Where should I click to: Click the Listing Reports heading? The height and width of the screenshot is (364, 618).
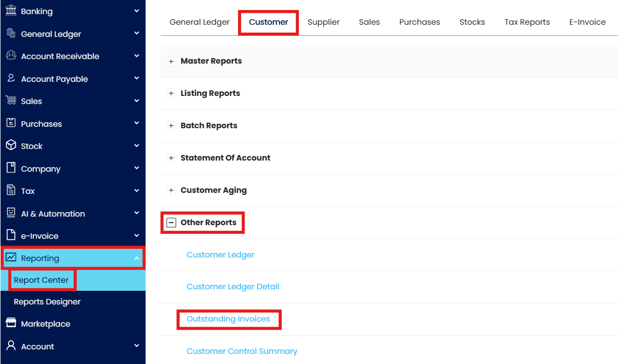210,93
